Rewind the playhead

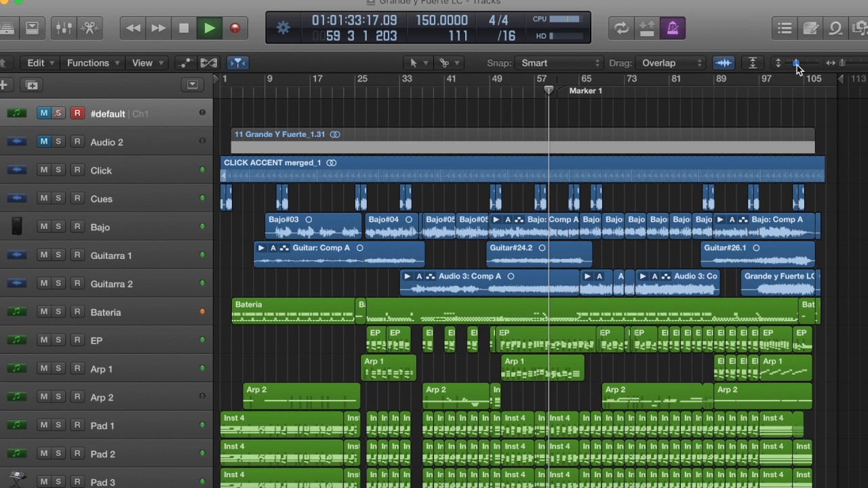pos(133,28)
